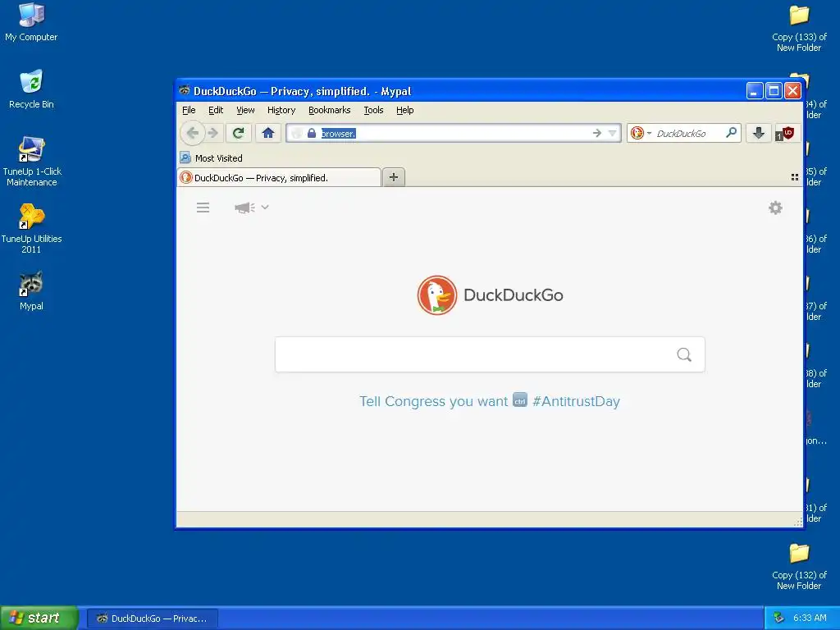The image size is (840, 630).
Task: Click the Mypal title bar raccoon icon
Action: tap(185, 90)
